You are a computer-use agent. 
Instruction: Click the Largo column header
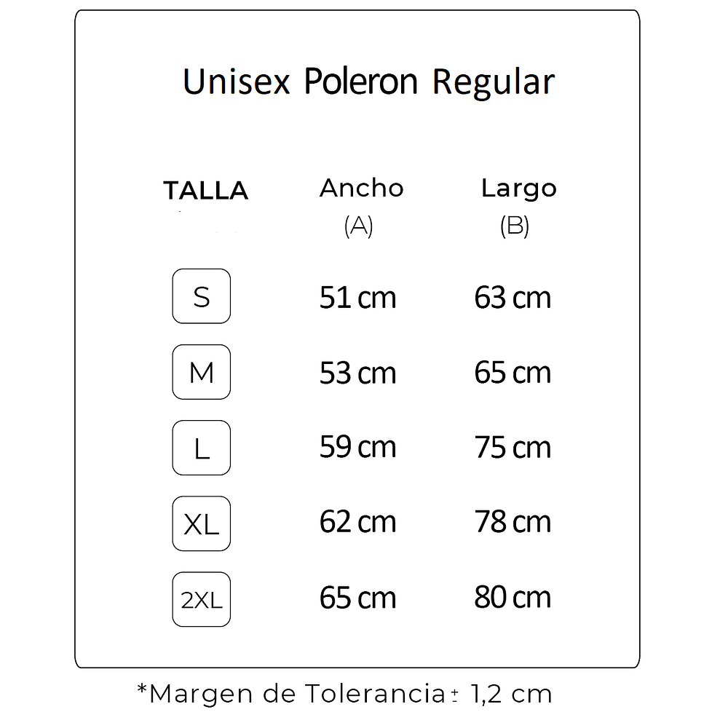518,188
